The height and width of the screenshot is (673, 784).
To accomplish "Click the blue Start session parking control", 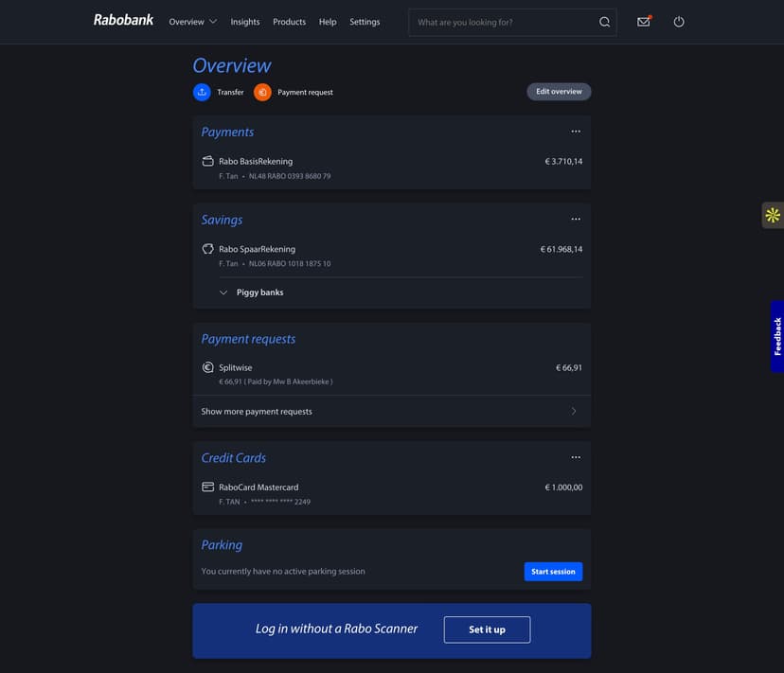I will (553, 571).
